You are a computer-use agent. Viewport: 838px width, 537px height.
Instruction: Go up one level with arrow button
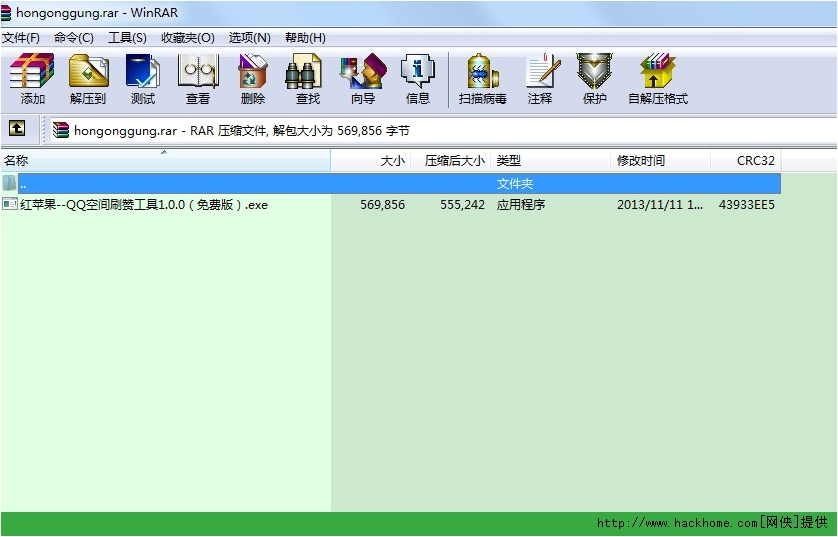17,128
